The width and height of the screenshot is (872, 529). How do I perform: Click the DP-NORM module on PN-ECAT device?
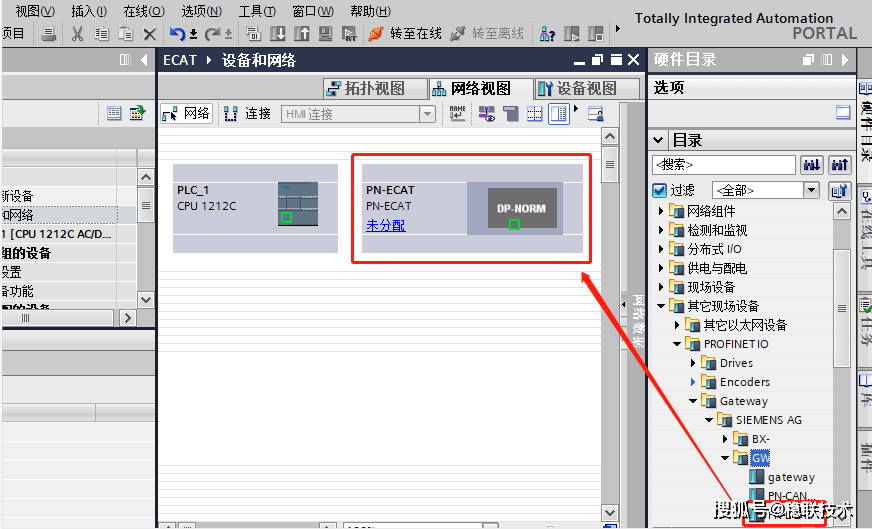(x=522, y=208)
